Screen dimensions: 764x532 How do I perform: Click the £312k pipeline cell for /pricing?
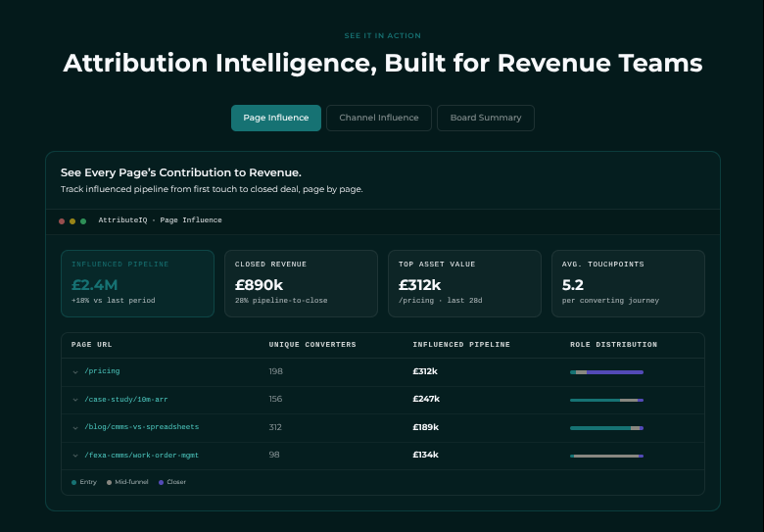point(425,371)
